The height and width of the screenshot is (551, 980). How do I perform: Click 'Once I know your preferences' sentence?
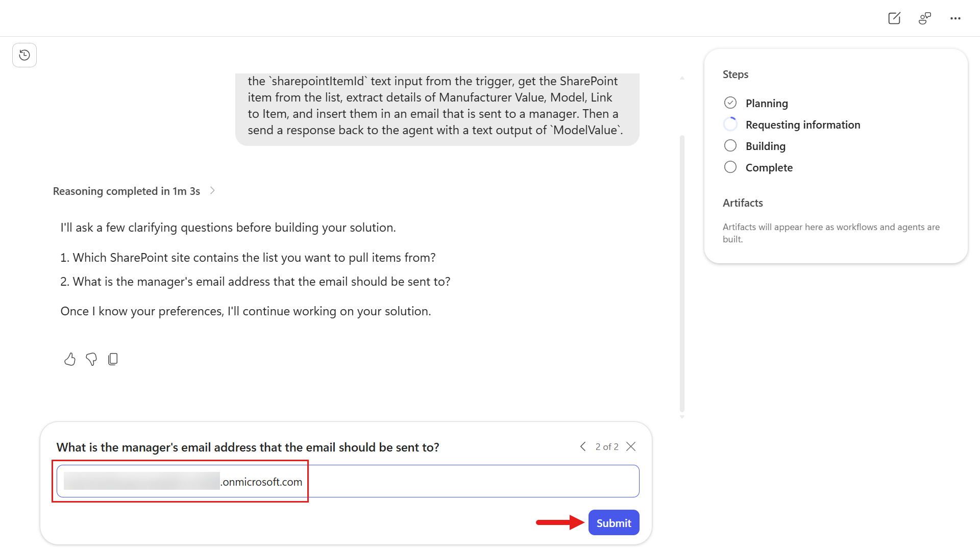(246, 311)
